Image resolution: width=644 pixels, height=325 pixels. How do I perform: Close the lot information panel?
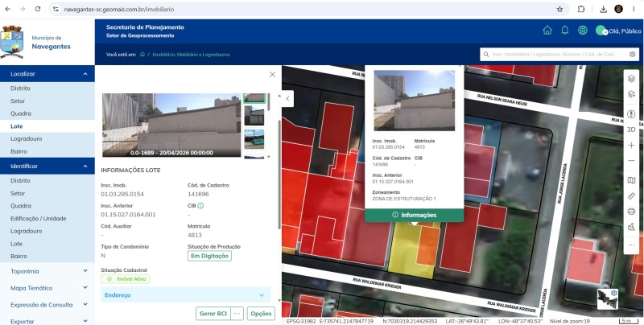pyautogui.click(x=272, y=74)
